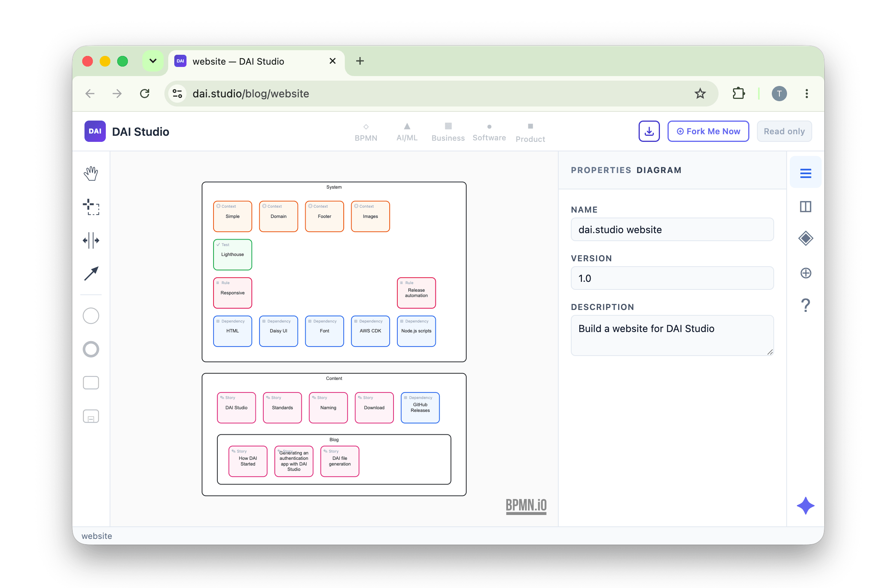Viewport: 870px width, 588px height.
Task: Choose the space tool in palette
Action: point(91,240)
